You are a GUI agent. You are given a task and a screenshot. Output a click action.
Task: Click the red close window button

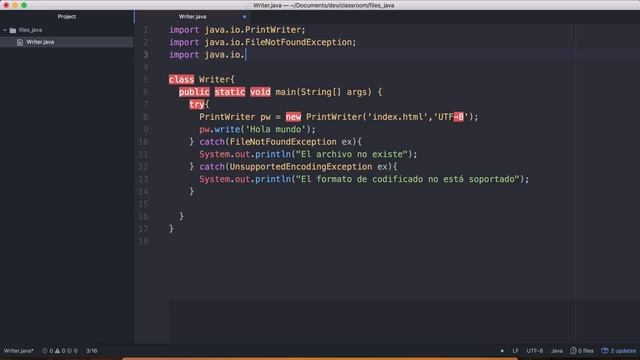pos(6,5)
